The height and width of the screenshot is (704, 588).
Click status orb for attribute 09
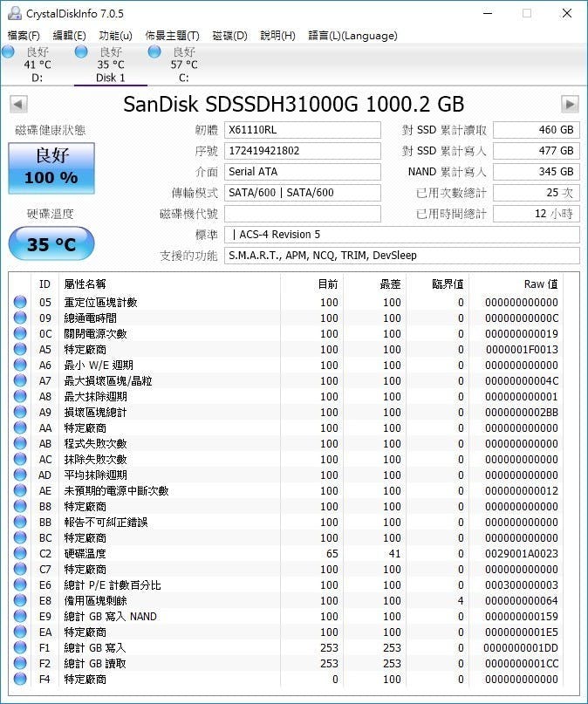click(x=20, y=318)
